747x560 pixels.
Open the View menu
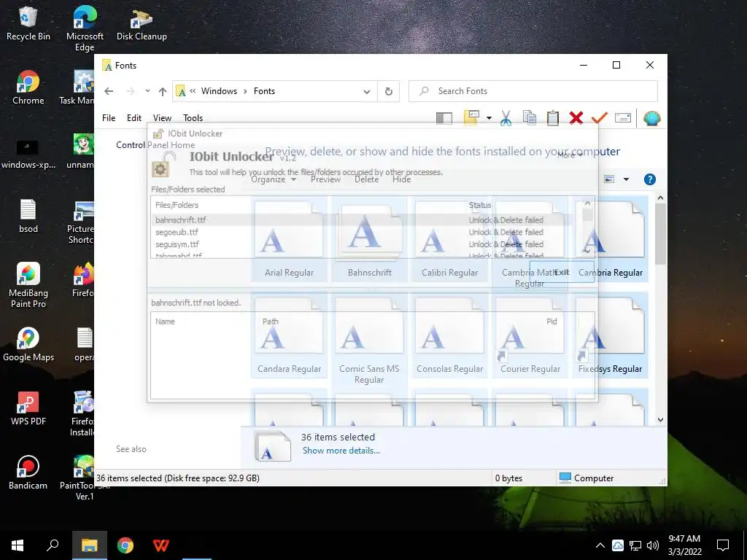162,118
